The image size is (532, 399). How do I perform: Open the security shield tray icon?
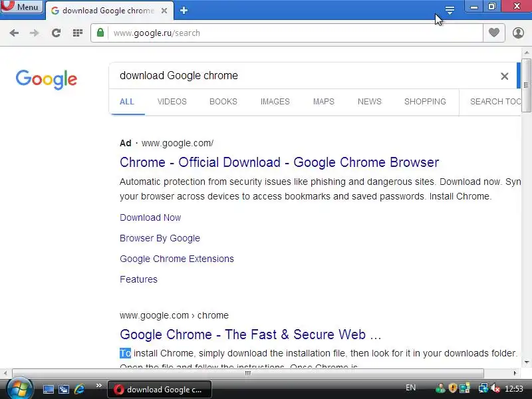(x=453, y=388)
